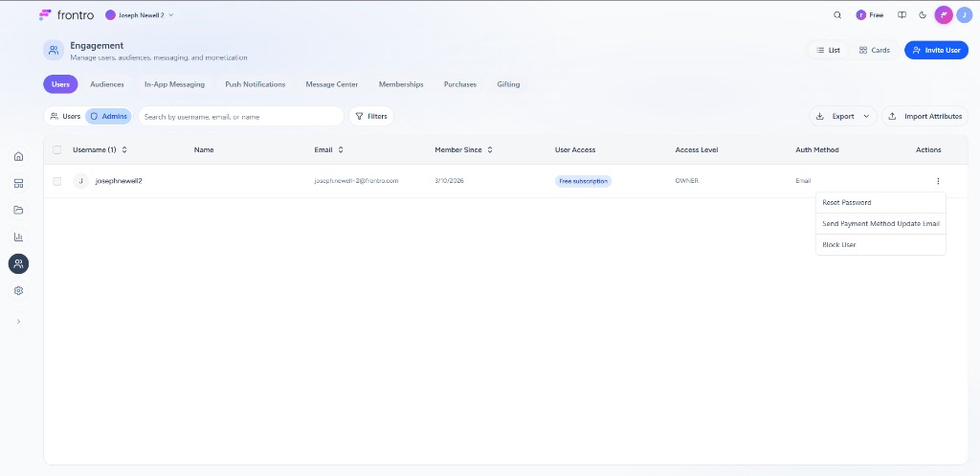The image size is (980, 476).
Task: Click the pink frontro avatar icon
Action: [944, 15]
